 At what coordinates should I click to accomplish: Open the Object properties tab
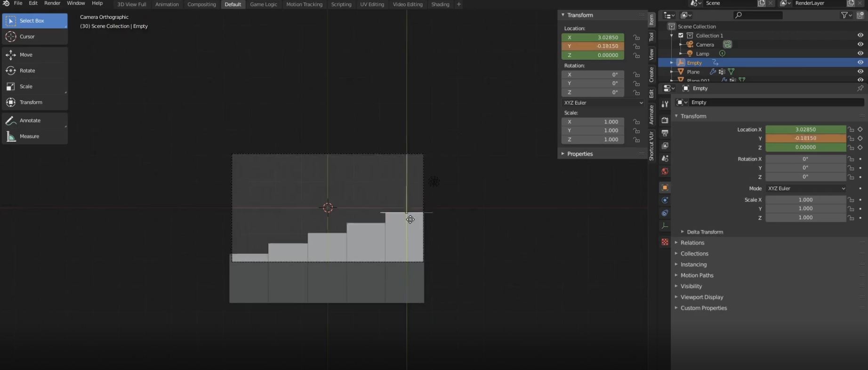click(x=665, y=188)
